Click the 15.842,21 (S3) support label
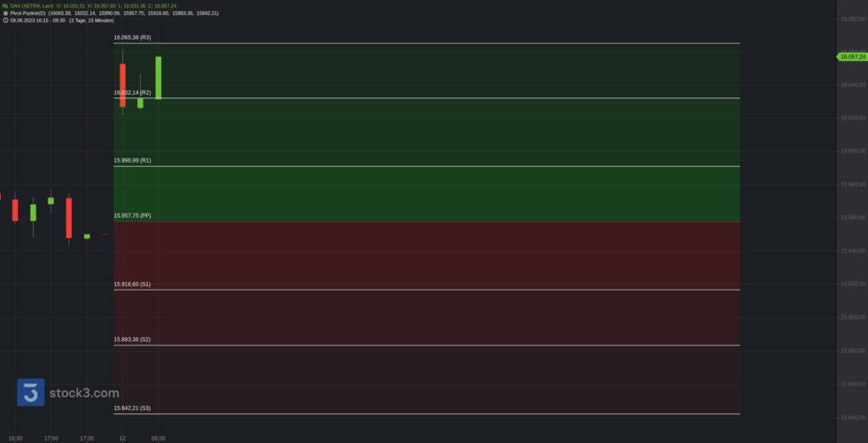 pyautogui.click(x=132, y=408)
